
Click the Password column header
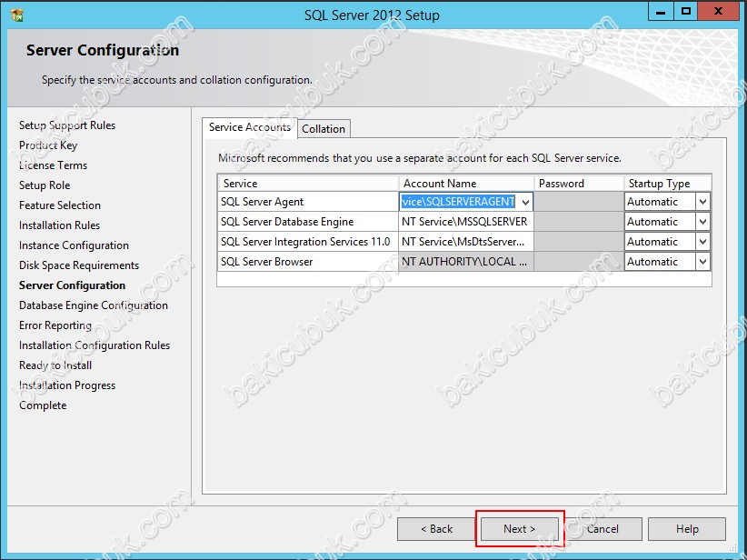(579, 184)
